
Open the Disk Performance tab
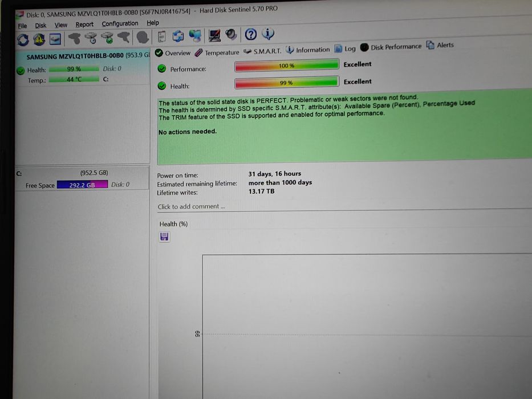point(391,47)
